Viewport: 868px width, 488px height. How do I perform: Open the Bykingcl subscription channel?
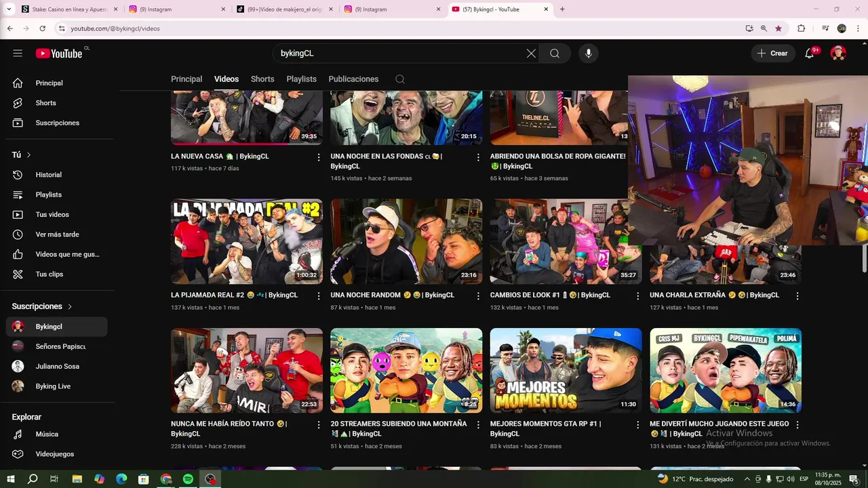pos(56,327)
